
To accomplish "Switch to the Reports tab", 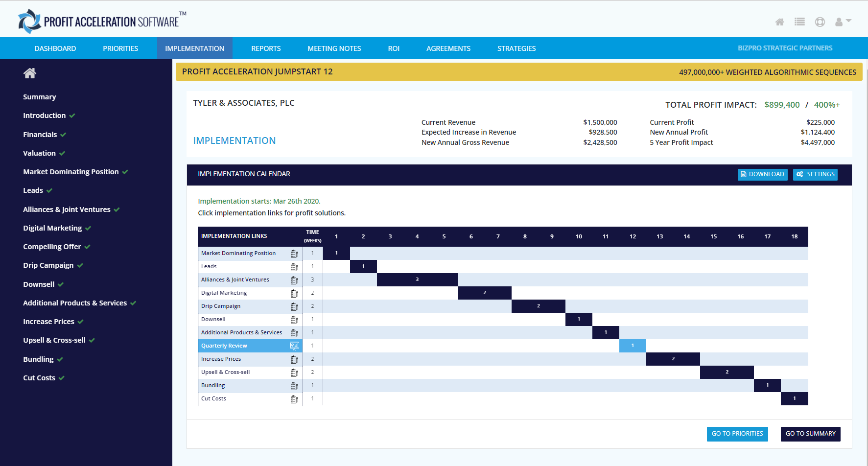I will click(266, 48).
